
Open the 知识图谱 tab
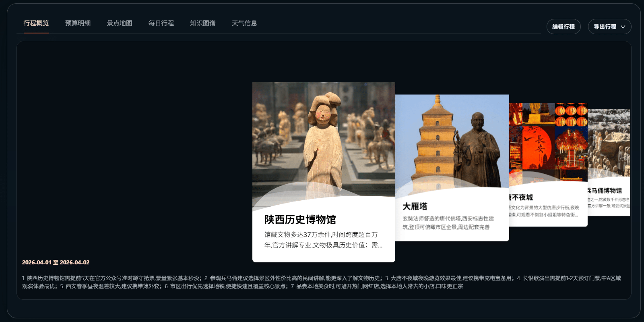(203, 23)
